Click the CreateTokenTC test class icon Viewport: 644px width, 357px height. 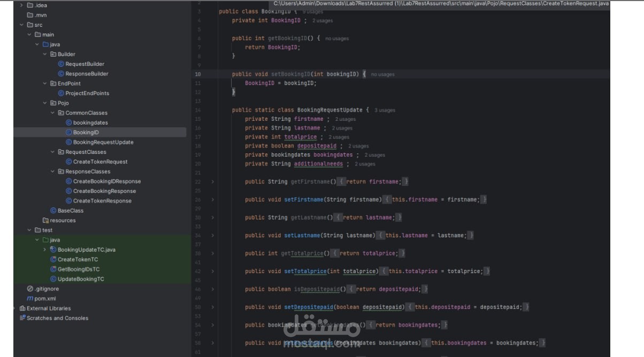(x=53, y=259)
